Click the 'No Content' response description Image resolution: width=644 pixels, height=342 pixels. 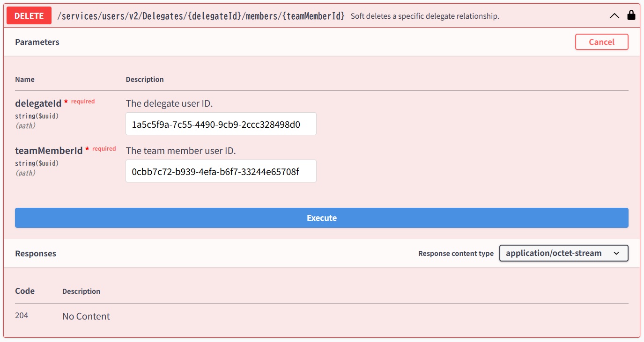pyautogui.click(x=86, y=316)
